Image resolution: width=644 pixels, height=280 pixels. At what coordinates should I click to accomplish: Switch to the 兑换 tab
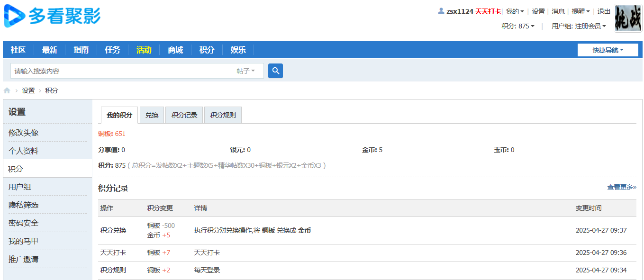coord(152,115)
